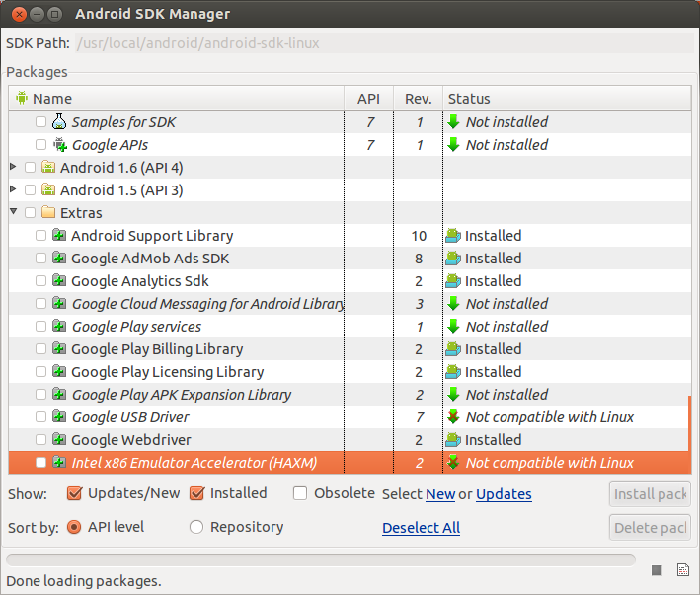This screenshot has height=595, width=700.
Task: Click the Updates selection link
Action: click(x=504, y=494)
